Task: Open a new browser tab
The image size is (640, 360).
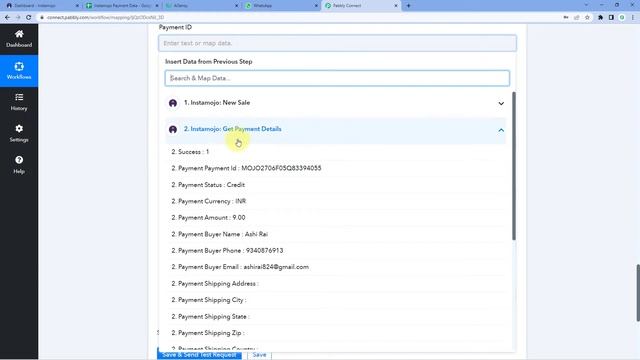Action: pos(408,6)
